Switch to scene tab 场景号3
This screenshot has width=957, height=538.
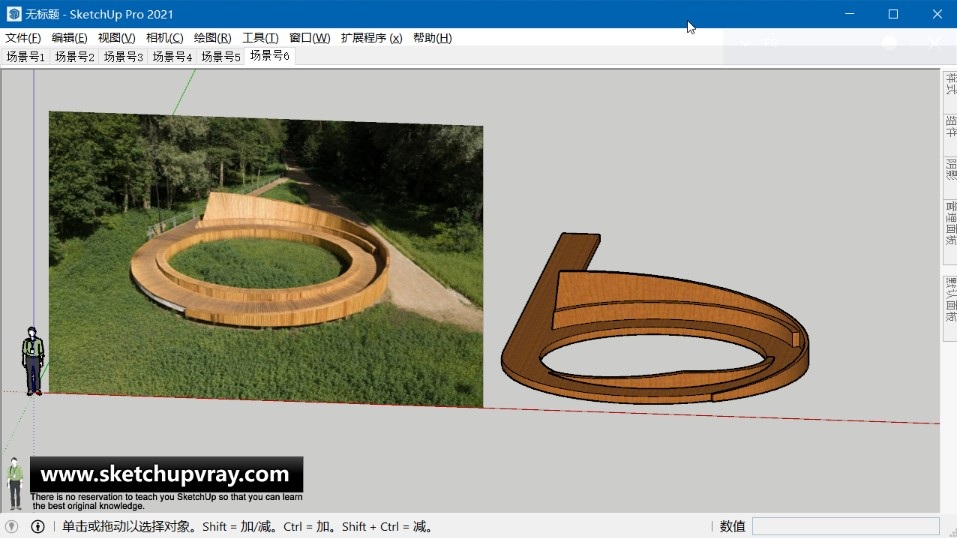[x=123, y=57]
